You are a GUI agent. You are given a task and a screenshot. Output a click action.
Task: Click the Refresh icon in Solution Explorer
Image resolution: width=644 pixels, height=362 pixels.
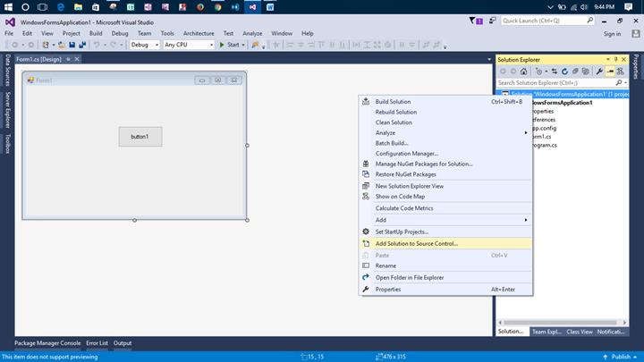[x=564, y=72]
